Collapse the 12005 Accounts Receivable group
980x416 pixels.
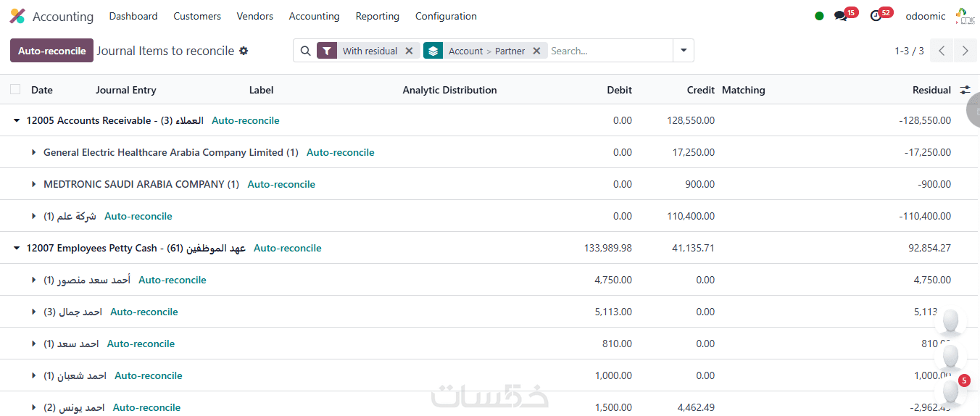[17, 121]
